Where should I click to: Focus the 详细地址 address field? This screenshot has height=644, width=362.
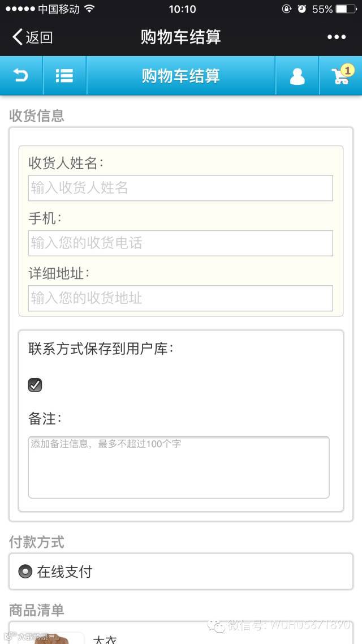[180, 298]
